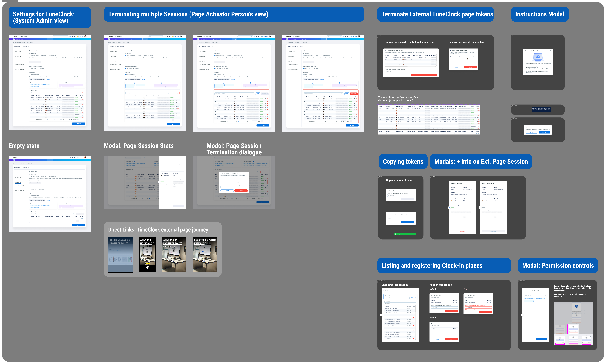Click red Encerrar in multiple-devices termination modal
Viewport: 606px width, 364px height.
coord(424,75)
